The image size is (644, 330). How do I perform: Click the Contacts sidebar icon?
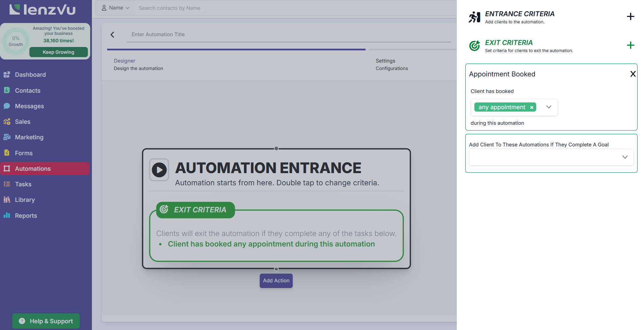tap(7, 90)
